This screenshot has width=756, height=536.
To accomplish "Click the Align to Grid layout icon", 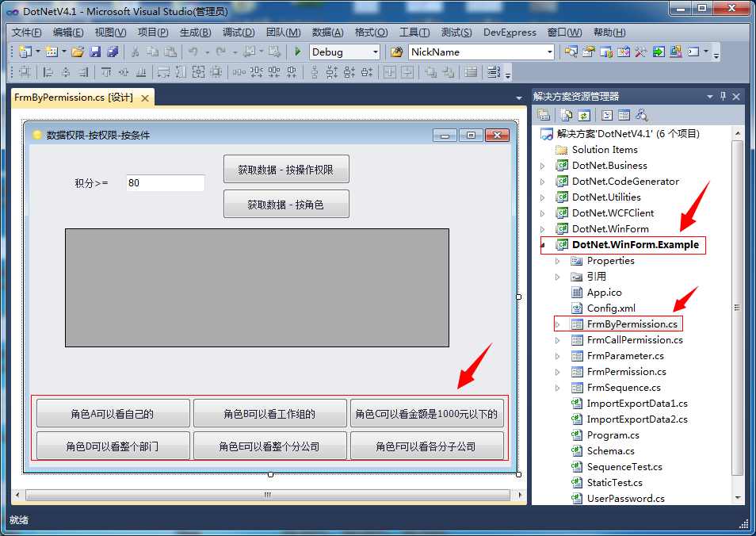I will (25, 72).
